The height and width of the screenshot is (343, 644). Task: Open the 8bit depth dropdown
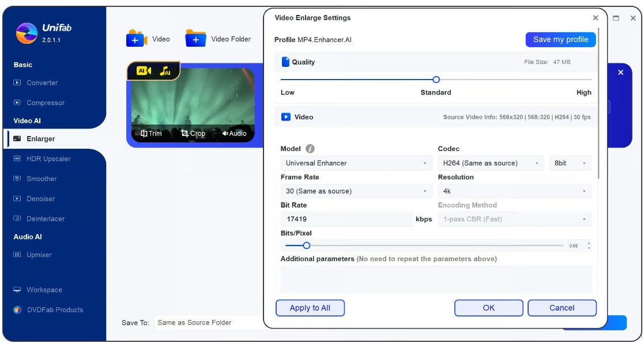(x=570, y=163)
